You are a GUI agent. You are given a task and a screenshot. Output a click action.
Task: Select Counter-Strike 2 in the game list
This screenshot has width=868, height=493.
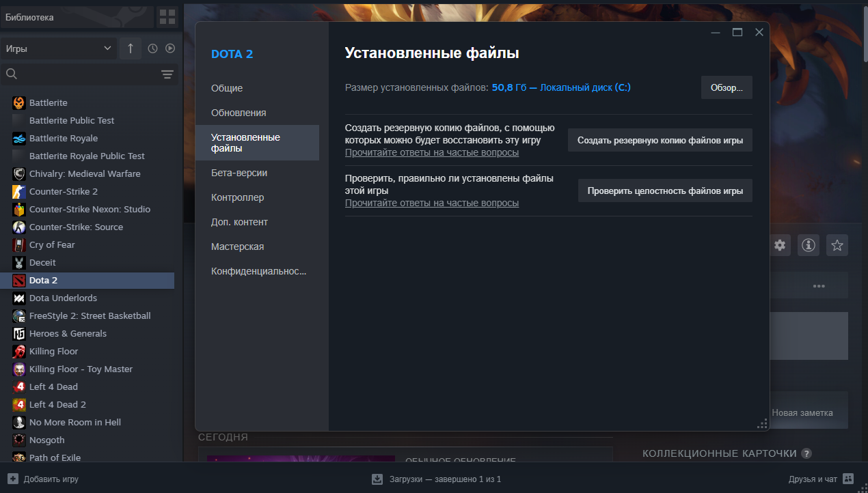coord(64,192)
